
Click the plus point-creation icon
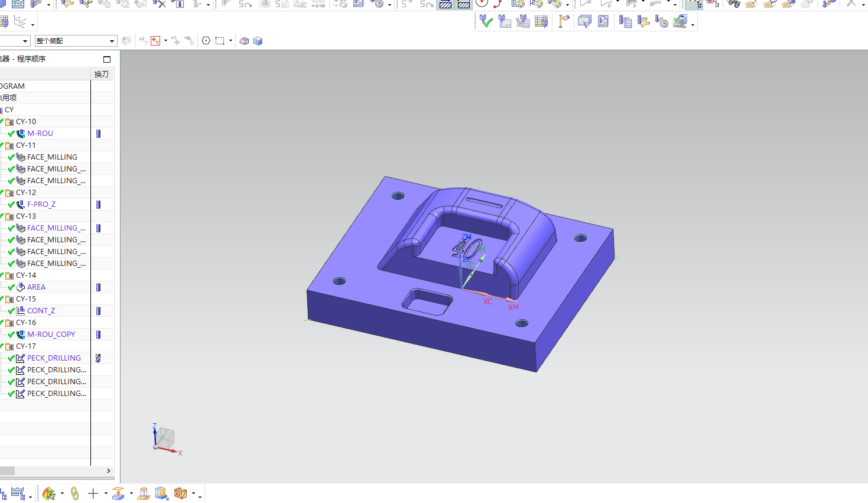pyautogui.click(x=93, y=494)
